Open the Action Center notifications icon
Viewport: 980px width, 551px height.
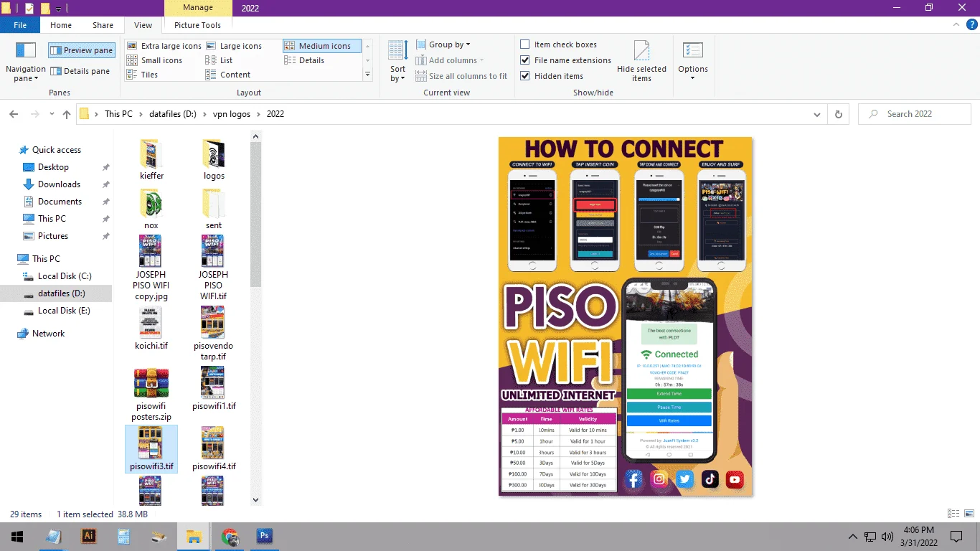pos(956,536)
